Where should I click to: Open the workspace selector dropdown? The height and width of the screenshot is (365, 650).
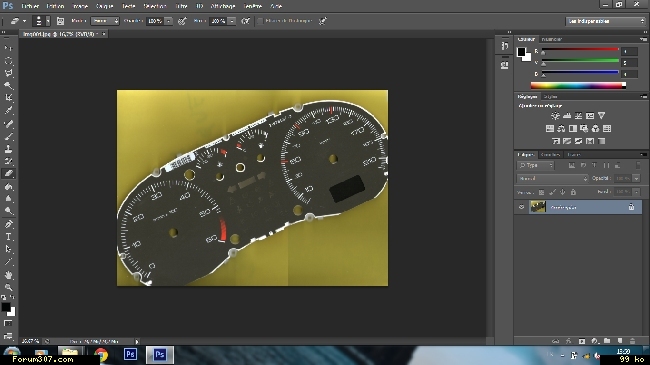point(606,21)
